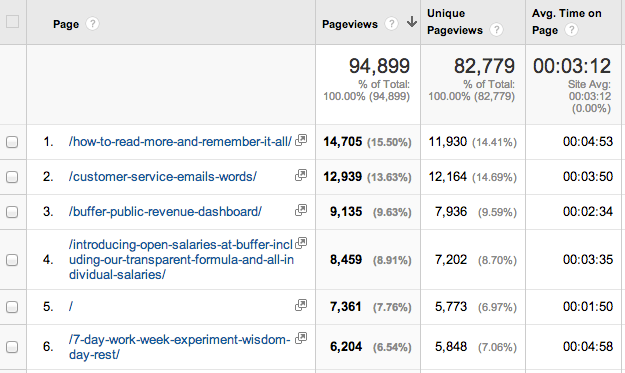Open the introducing-open-salaries-at-buffer link

[x=181, y=259]
